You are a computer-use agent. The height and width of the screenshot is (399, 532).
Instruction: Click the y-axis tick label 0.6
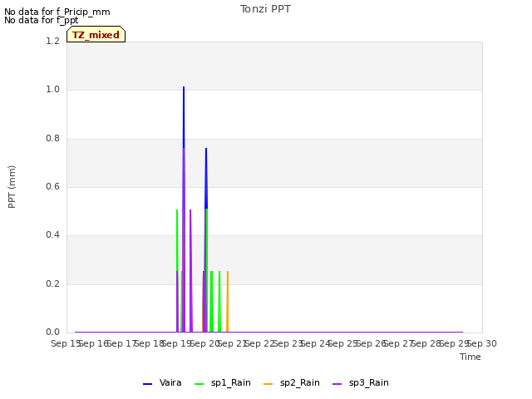tap(53, 186)
